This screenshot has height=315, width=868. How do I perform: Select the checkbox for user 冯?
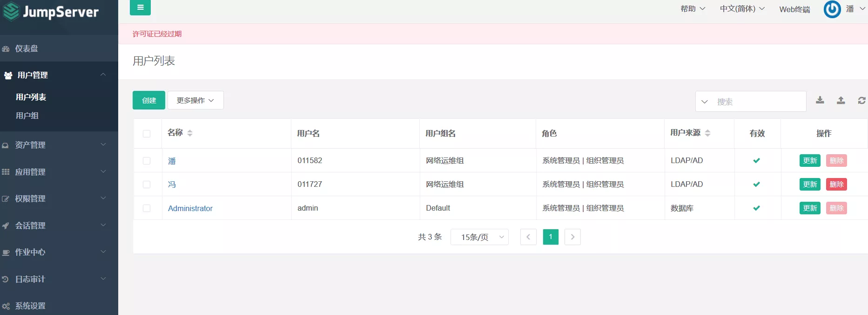[x=147, y=185]
